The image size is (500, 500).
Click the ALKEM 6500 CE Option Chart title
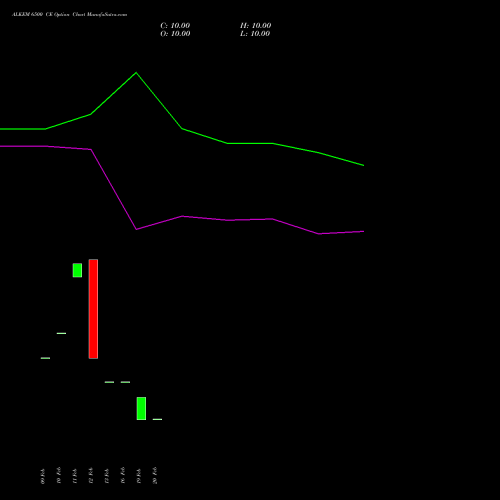coord(69,15)
